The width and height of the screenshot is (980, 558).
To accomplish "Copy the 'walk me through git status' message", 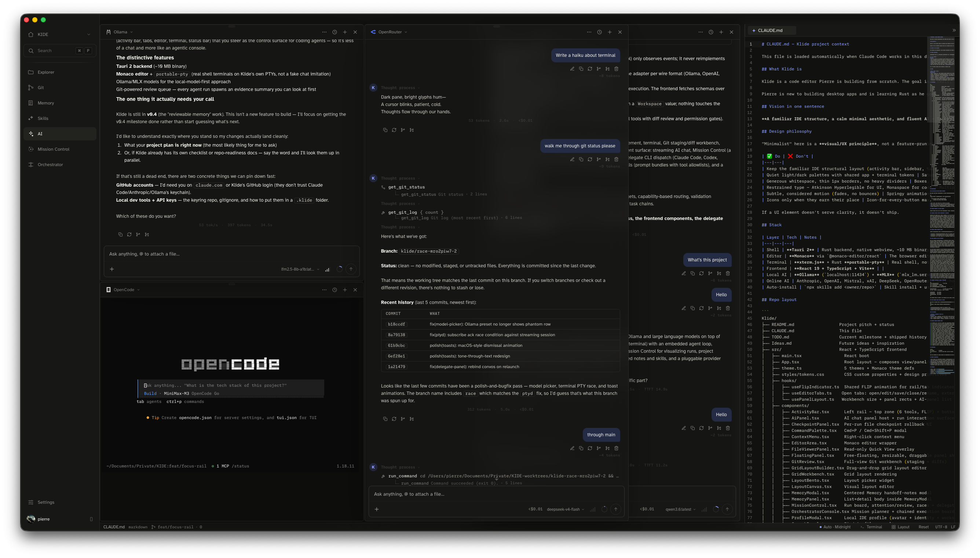I will (581, 159).
